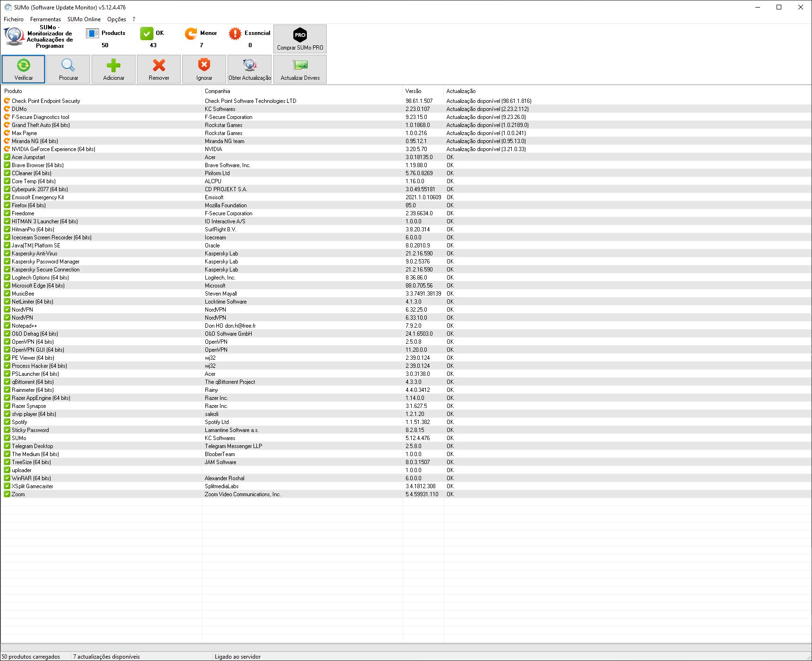Open the Procurar scan tool
This screenshot has height=661, width=812.
pyautogui.click(x=68, y=69)
